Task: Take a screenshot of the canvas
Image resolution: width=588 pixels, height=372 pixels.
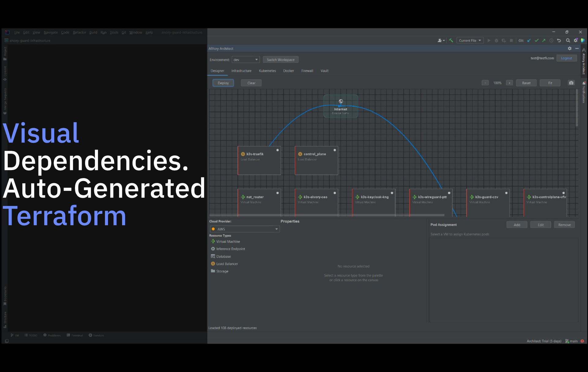Action: (571, 83)
